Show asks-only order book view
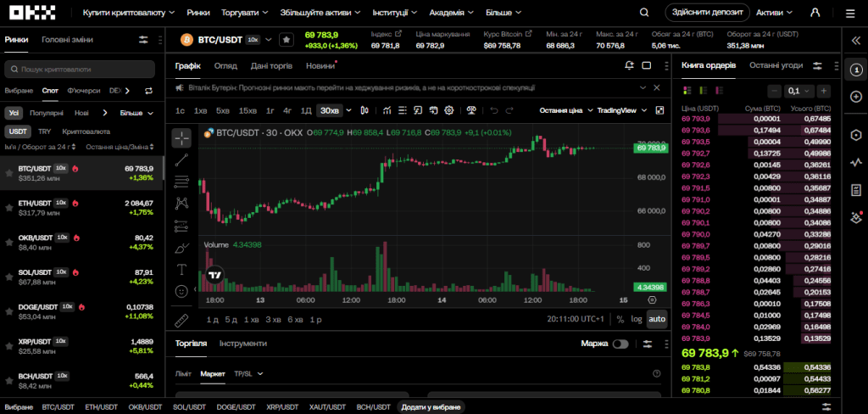Viewport: 868px width, 414px height. [719, 90]
